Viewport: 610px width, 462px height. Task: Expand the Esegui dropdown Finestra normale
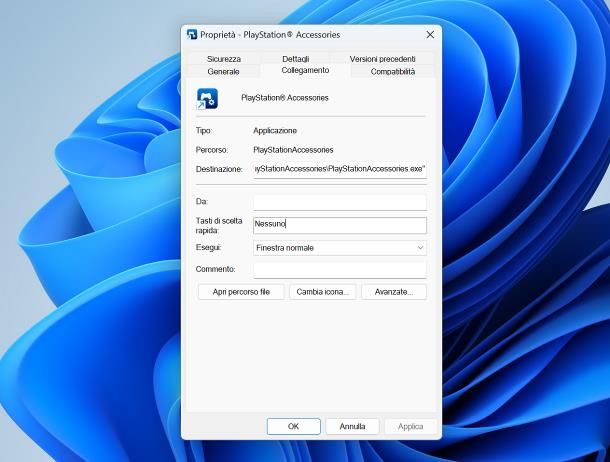(340, 248)
